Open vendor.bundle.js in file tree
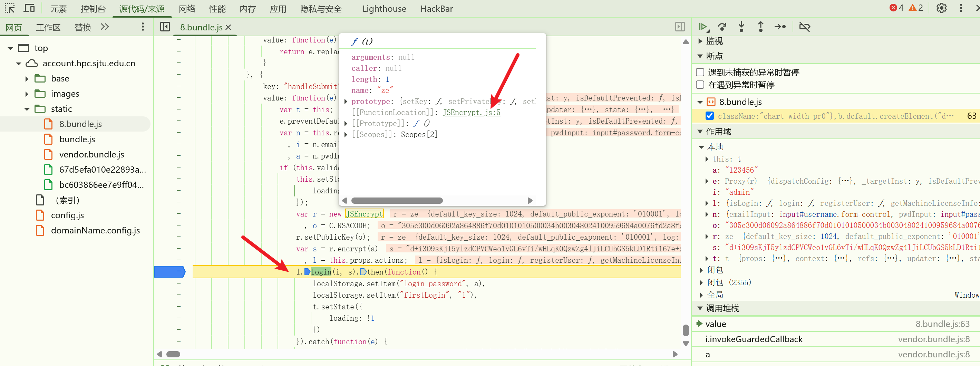 click(92, 154)
